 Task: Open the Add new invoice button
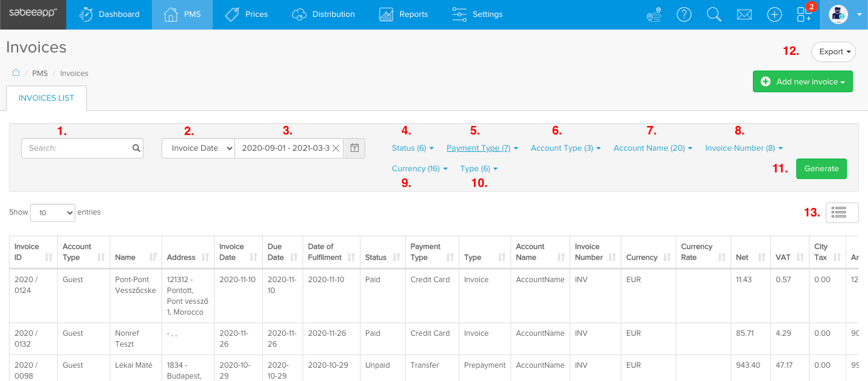click(802, 81)
